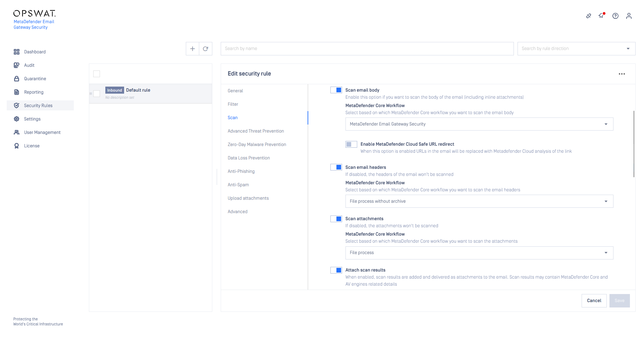Click MetaDefender Email Gateway Security link

pos(34,25)
